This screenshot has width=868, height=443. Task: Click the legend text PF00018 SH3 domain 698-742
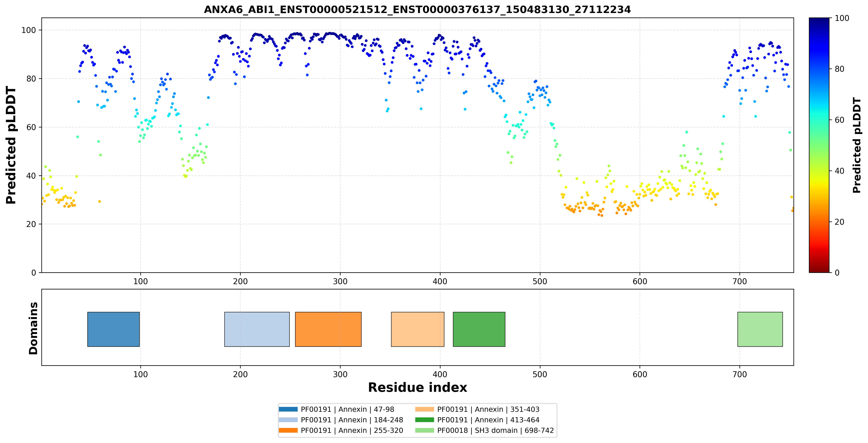point(495,431)
